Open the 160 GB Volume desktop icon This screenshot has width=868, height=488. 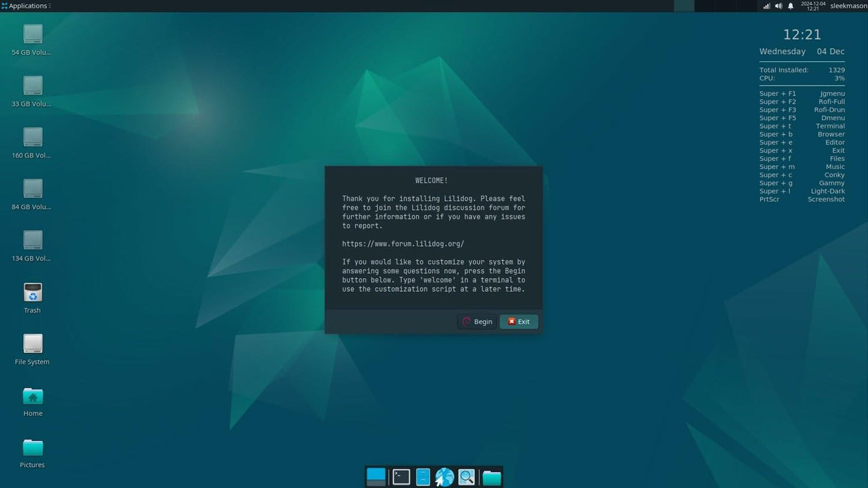pyautogui.click(x=32, y=143)
